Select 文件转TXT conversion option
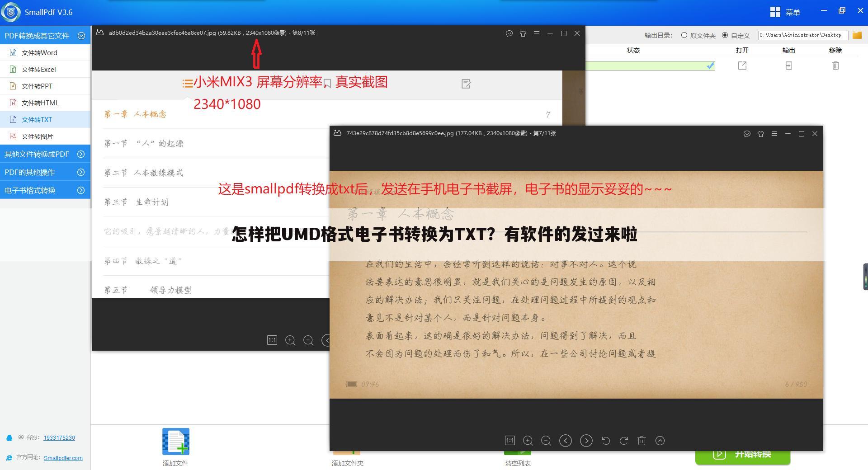 click(x=45, y=119)
